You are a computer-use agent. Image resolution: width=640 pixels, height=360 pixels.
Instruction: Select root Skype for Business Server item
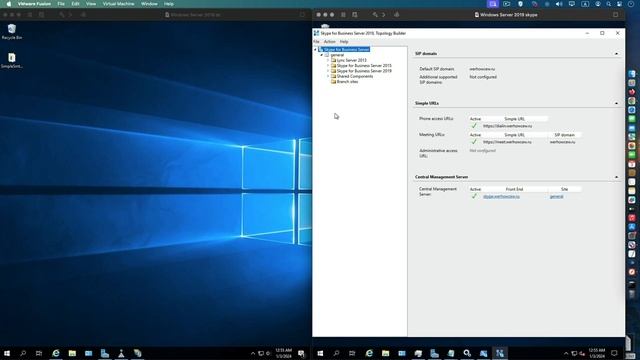point(344,49)
